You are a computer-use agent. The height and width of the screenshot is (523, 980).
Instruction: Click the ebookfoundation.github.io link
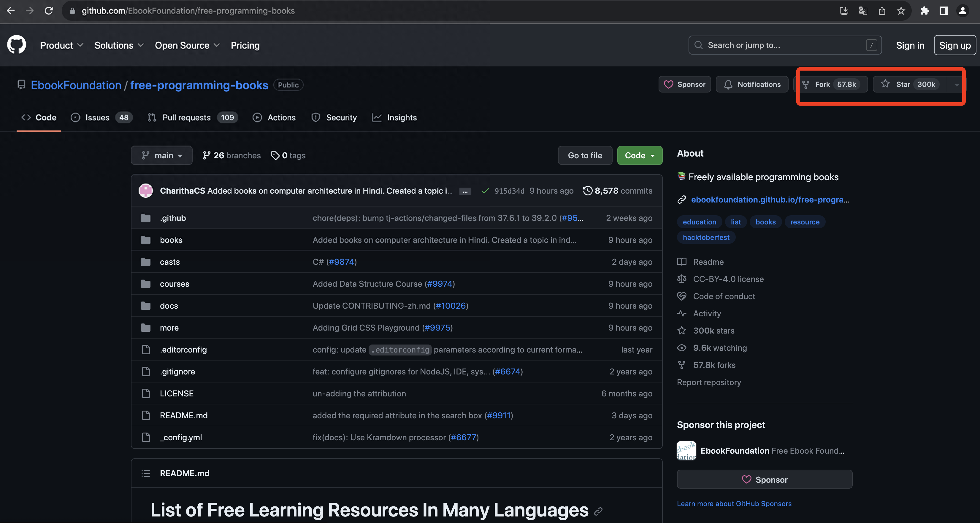tap(770, 199)
